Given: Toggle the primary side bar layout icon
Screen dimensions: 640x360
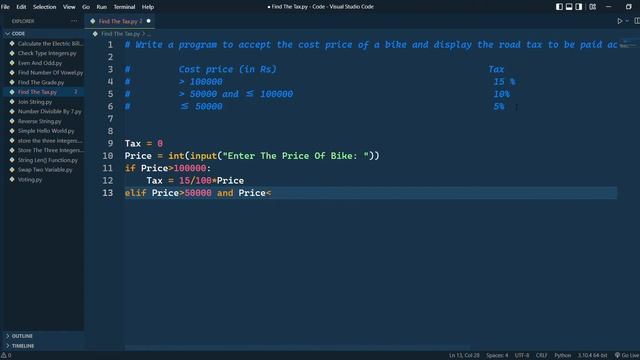Looking at the screenshot, I should [559, 7].
